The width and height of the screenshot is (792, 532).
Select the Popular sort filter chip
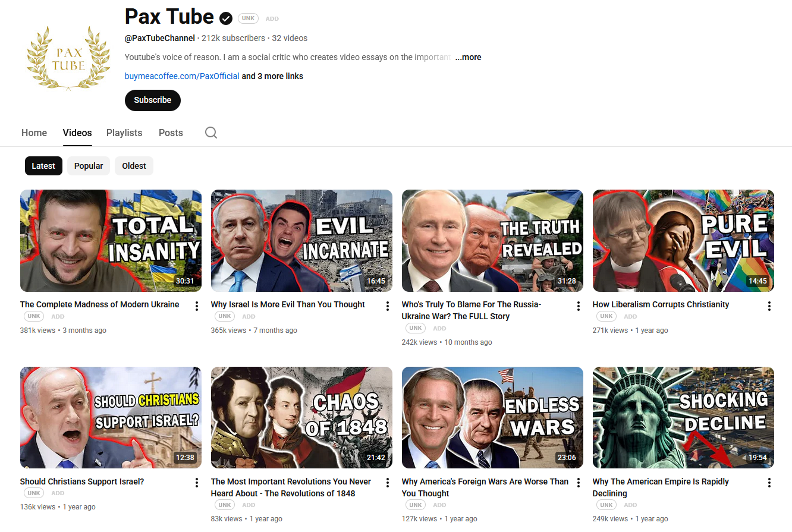pyautogui.click(x=89, y=166)
